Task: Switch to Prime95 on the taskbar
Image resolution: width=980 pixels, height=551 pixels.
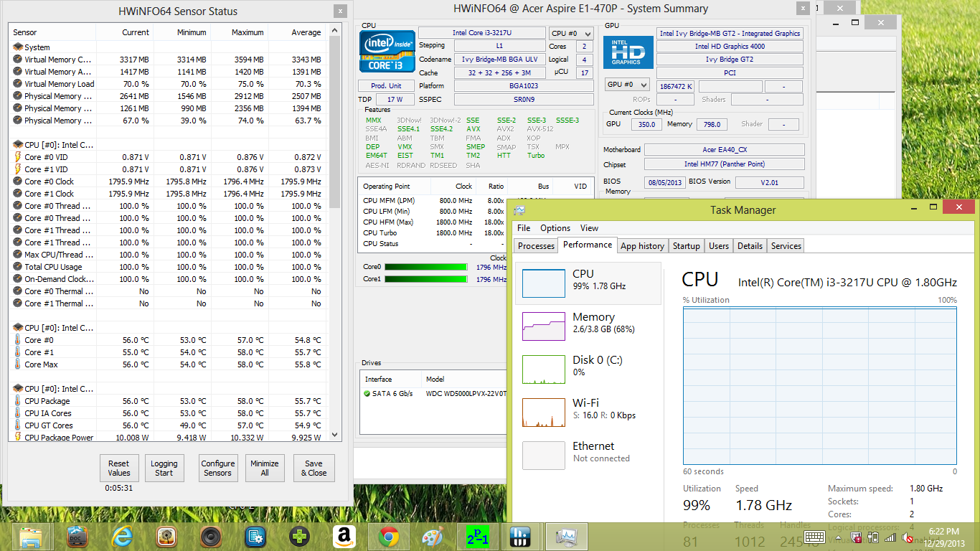Action: pos(478,537)
